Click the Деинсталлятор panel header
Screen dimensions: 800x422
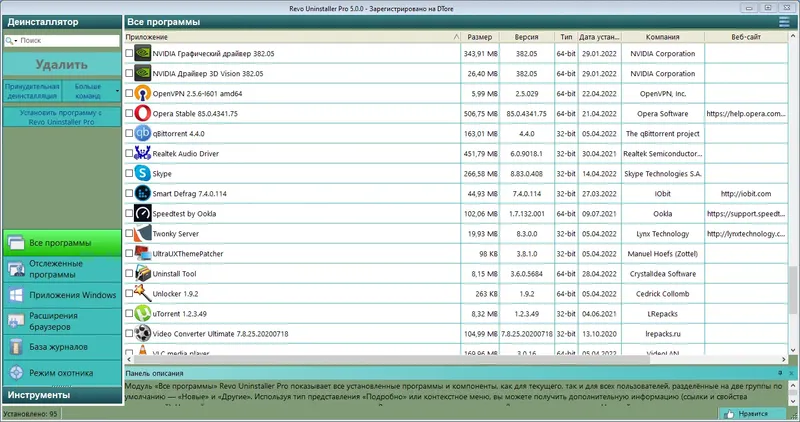pyautogui.click(x=62, y=22)
